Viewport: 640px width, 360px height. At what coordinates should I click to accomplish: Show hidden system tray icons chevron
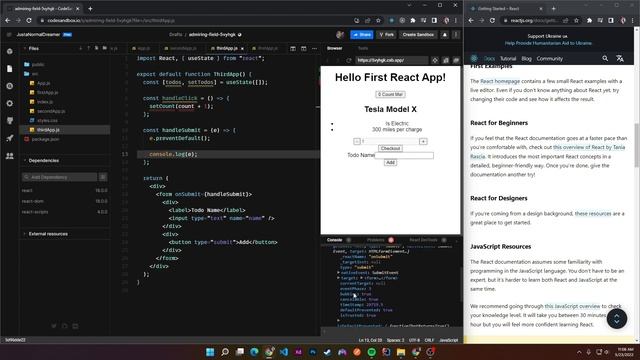point(579,352)
